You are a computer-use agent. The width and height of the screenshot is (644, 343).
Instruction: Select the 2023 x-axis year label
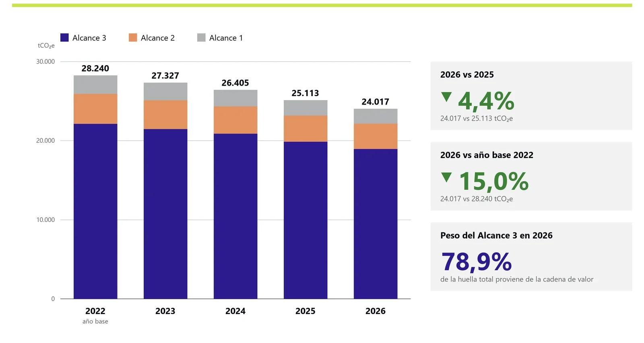pos(165,311)
